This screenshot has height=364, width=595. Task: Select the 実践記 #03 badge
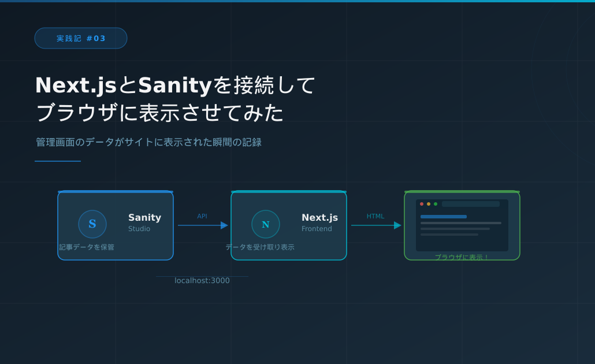pyautogui.click(x=81, y=38)
